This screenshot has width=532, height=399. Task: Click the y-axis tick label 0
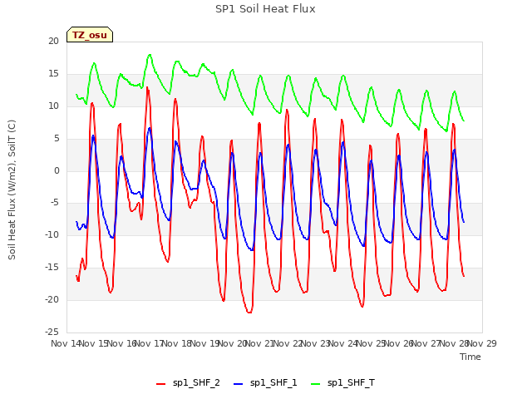[x=57, y=170]
